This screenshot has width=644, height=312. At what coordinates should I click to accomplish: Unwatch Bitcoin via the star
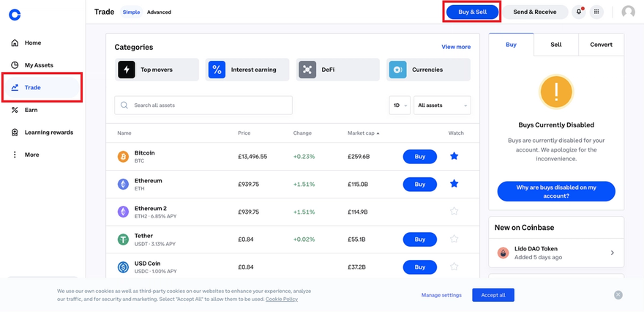[x=454, y=156]
